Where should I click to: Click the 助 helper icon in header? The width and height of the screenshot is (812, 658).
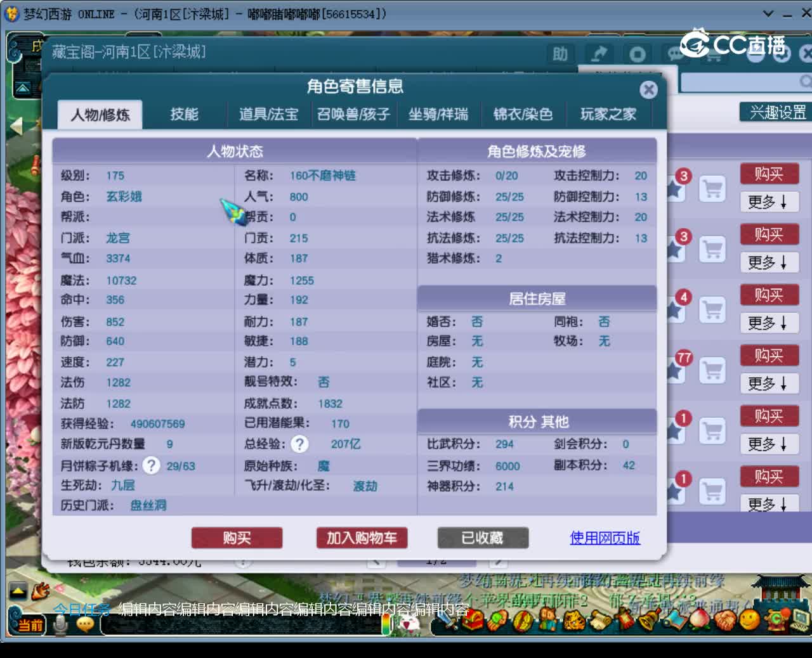pos(560,55)
